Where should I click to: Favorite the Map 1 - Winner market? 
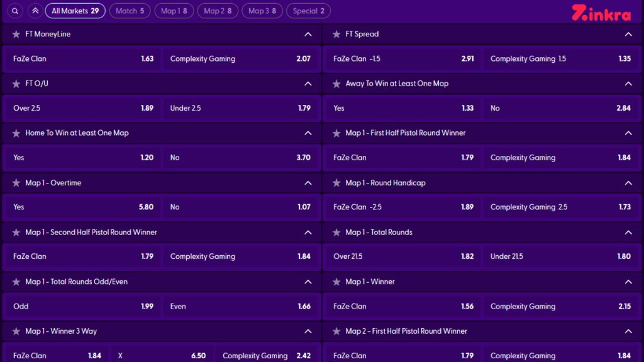[336, 282]
